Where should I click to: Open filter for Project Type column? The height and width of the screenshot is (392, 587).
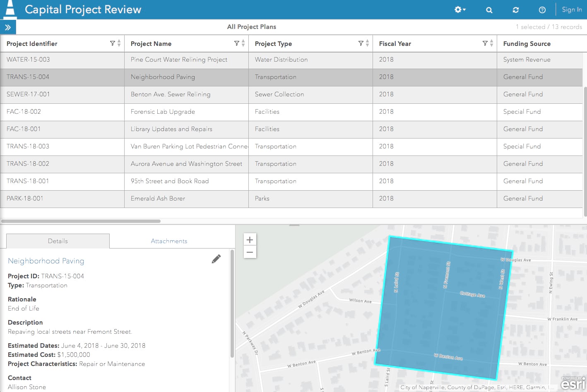(361, 43)
